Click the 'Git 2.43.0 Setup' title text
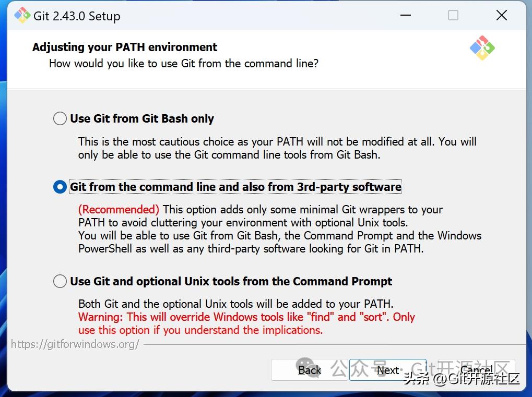 pos(77,16)
